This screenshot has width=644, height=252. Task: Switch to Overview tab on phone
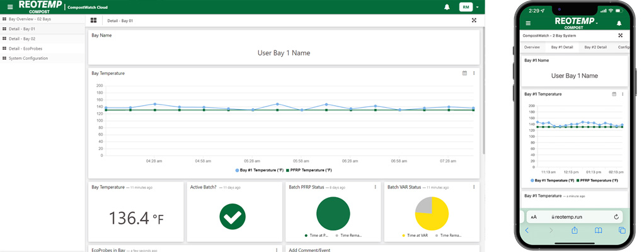(x=532, y=47)
